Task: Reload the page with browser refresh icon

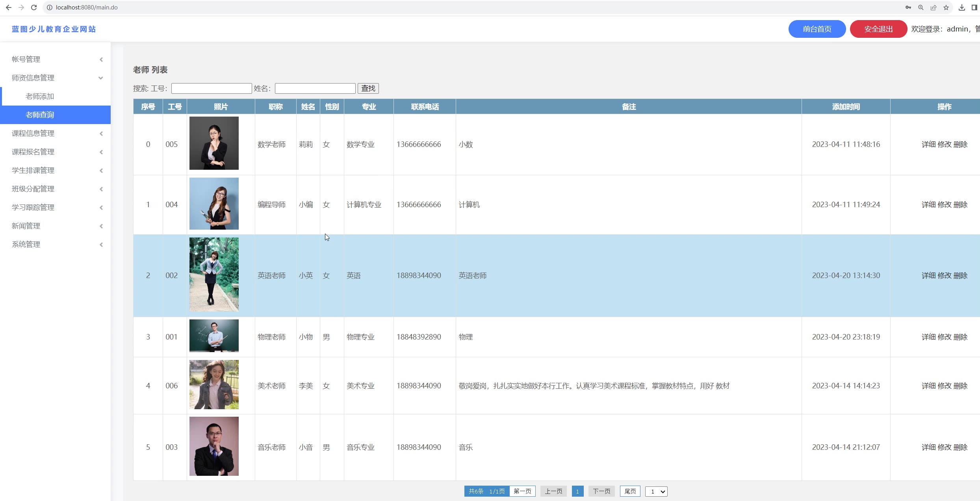Action: point(34,7)
